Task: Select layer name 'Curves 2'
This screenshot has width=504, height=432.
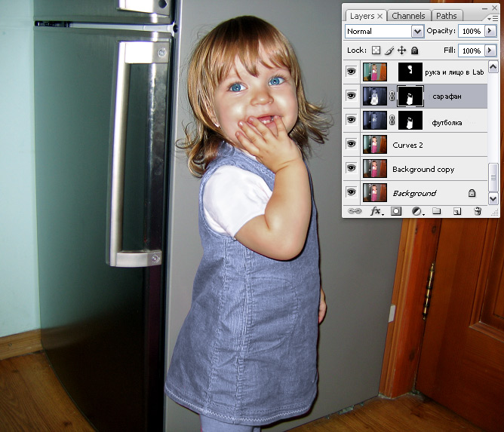Action: (407, 146)
